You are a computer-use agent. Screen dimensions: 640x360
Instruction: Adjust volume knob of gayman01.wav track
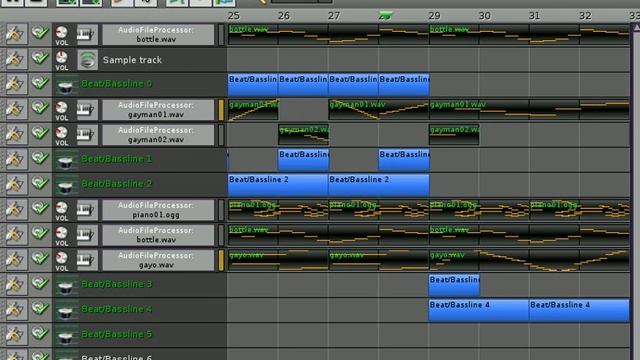click(62, 107)
